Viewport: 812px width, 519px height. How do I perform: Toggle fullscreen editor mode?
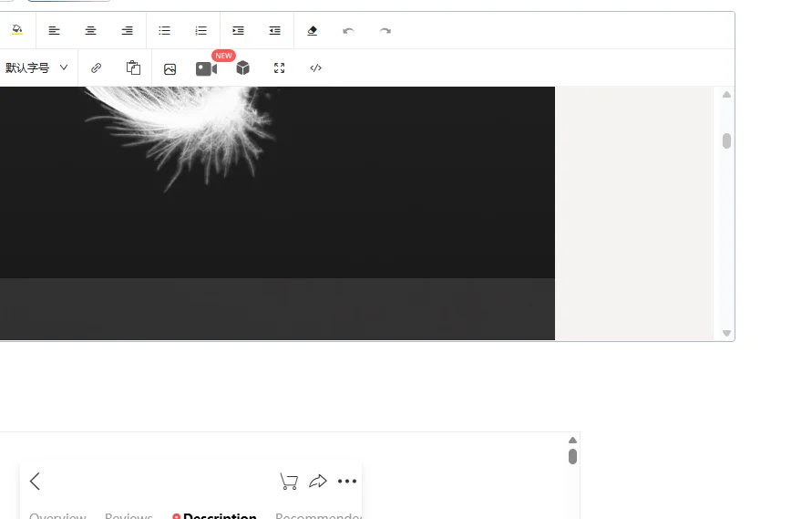(279, 67)
